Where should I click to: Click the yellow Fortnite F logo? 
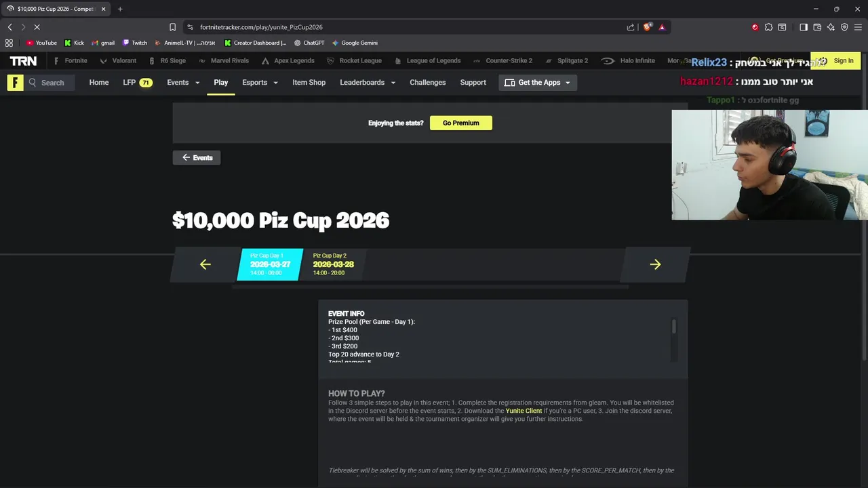coord(15,83)
